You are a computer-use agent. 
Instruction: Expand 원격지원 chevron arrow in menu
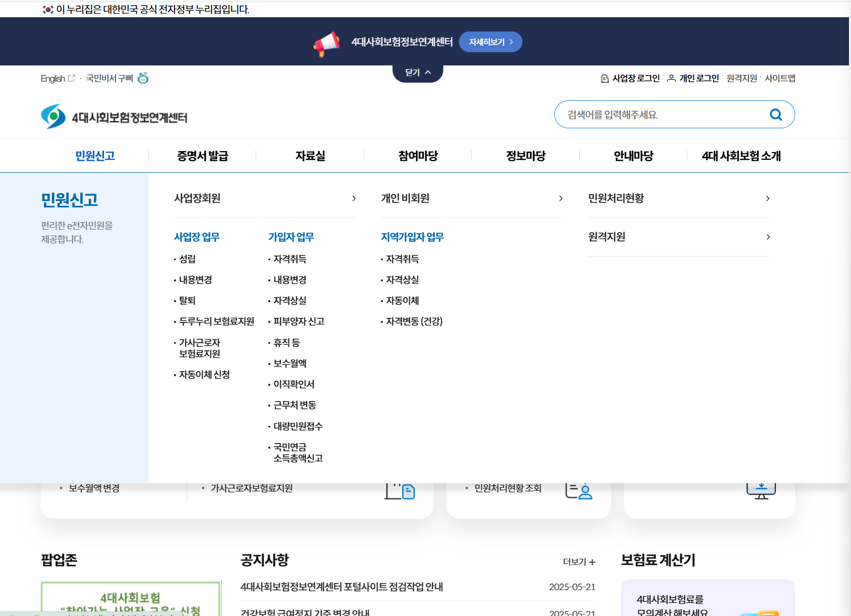click(768, 237)
